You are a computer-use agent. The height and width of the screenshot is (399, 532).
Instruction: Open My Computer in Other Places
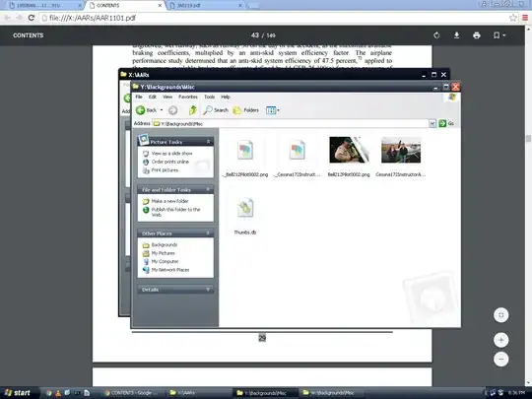pyautogui.click(x=165, y=262)
